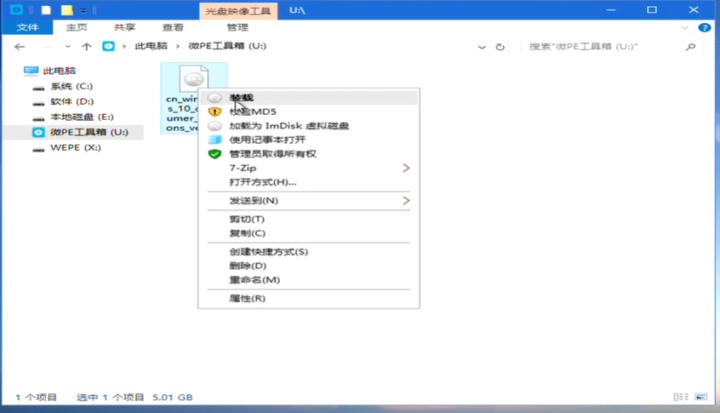Click the quick access new folder icon
This screenshot has height=413, width=720.
click(x=67, y=10)
